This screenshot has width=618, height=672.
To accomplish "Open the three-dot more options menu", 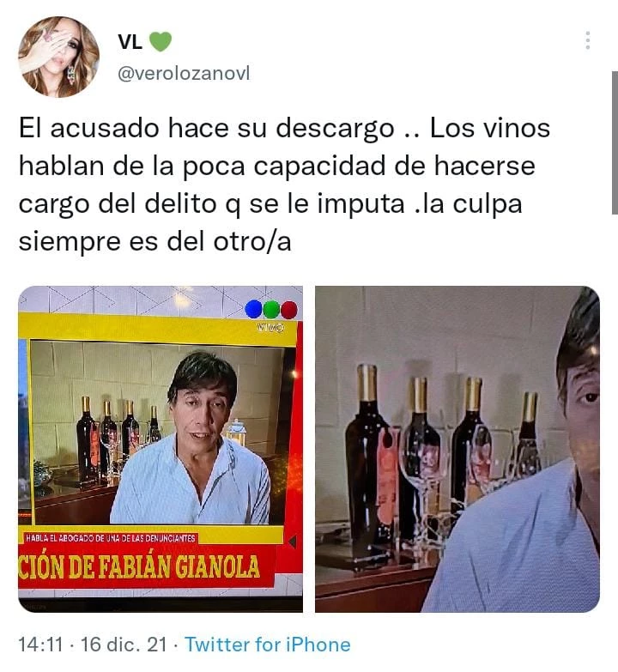I will click(588, 40).
